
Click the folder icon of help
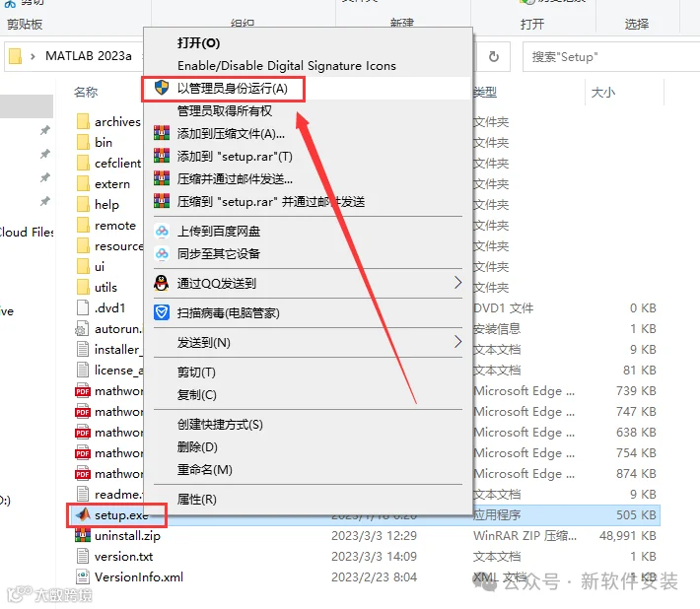pyautogui.click(x=83, y=204)
